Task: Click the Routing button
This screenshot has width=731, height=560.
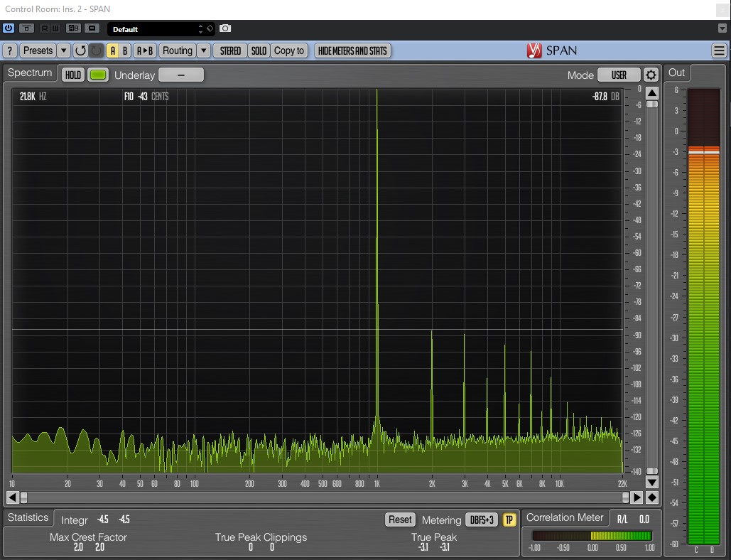Action: tap(177, 50)
